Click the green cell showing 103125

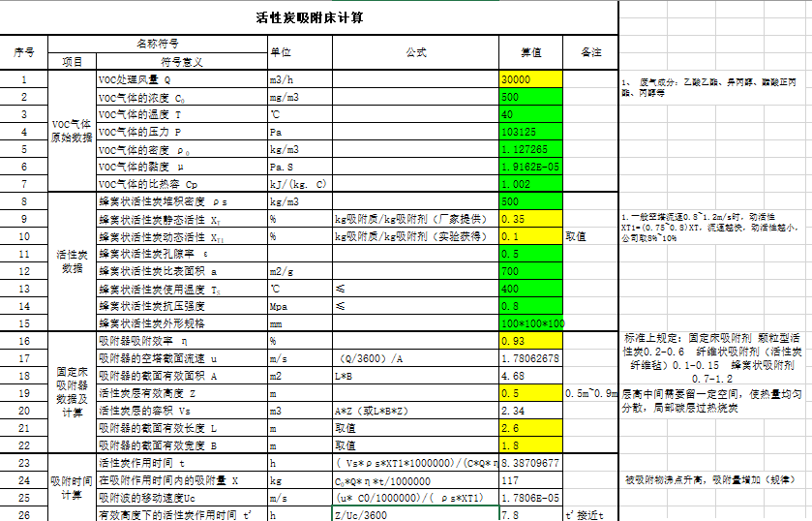530,132
